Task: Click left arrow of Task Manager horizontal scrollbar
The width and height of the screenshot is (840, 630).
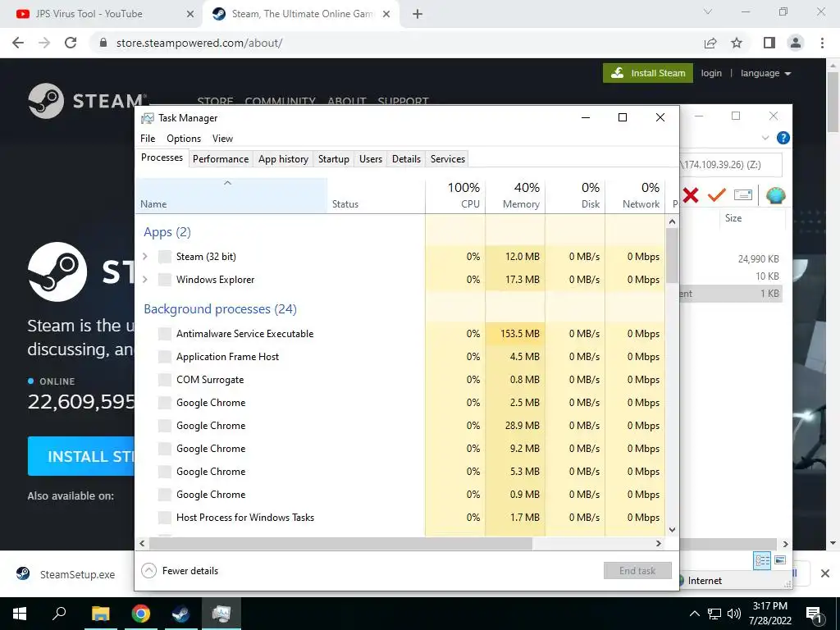Action: point(142,543)
